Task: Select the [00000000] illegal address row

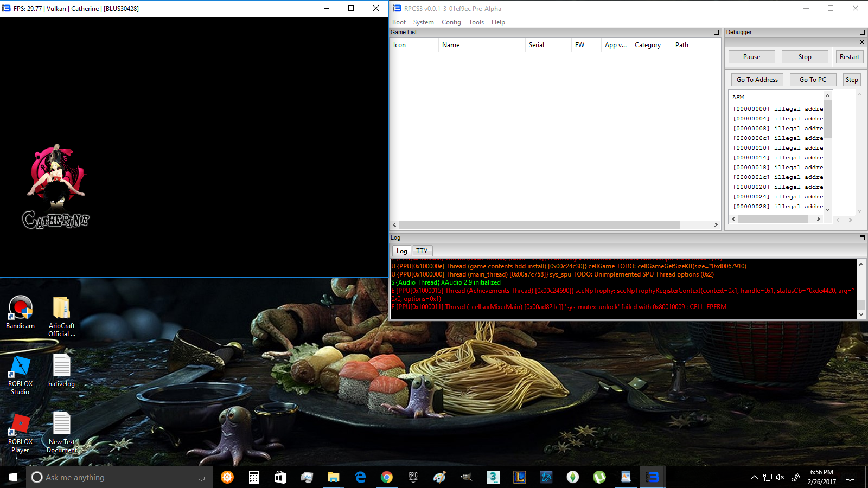Action: [777, 109]
